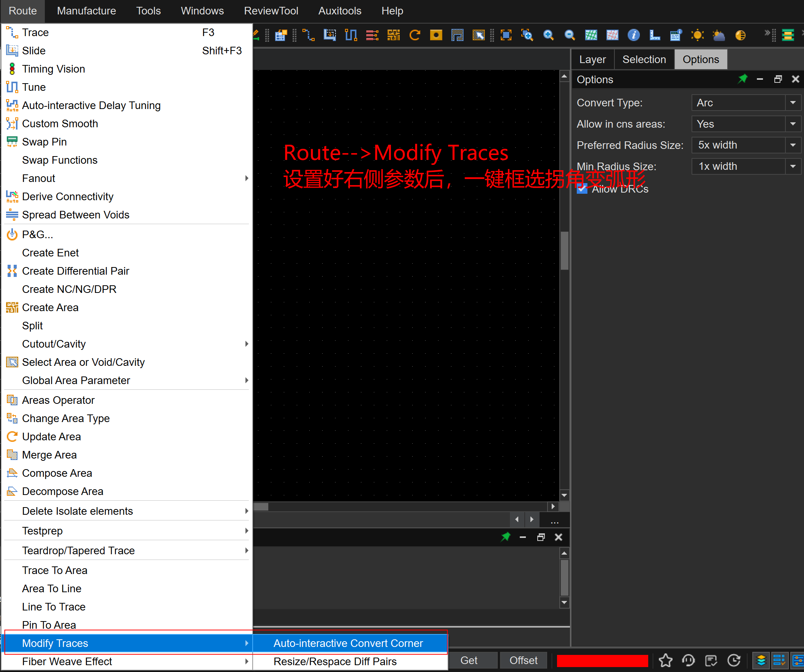Click the sun brightness icon in toolbar

tap(697, 35)
